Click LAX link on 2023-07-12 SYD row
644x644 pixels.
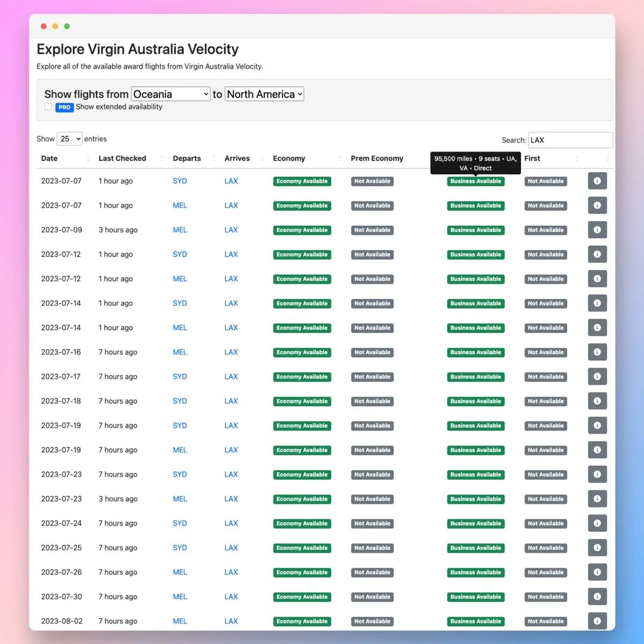(231, 254)
